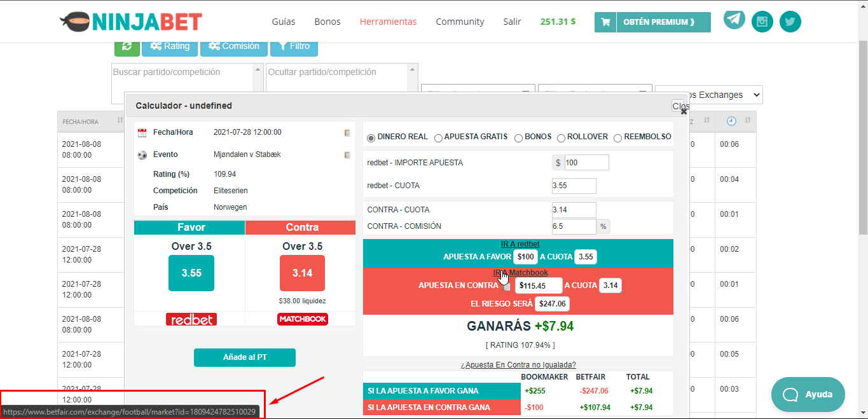Screen dimensions: 868x419
Task: Click the CONTRA - COMISIÓN input field
Action: point(574,226)
